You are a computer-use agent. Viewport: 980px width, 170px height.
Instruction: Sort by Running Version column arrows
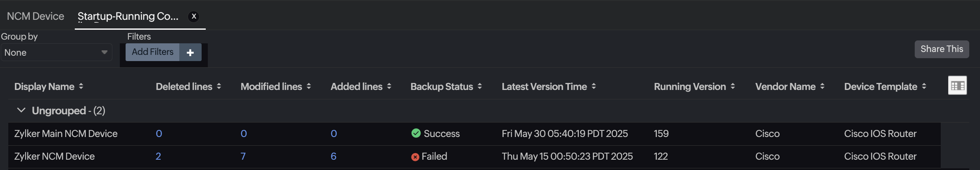click(x=733, y=86)
